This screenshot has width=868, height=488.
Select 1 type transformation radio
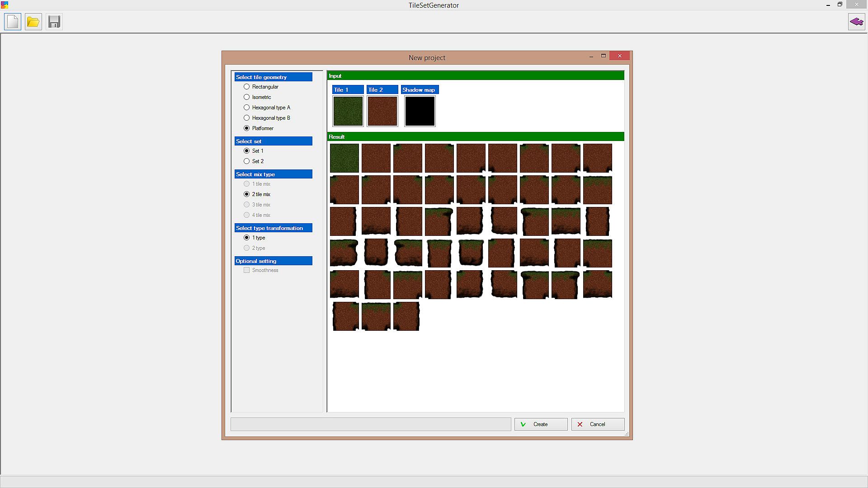[x=247, y=238]
